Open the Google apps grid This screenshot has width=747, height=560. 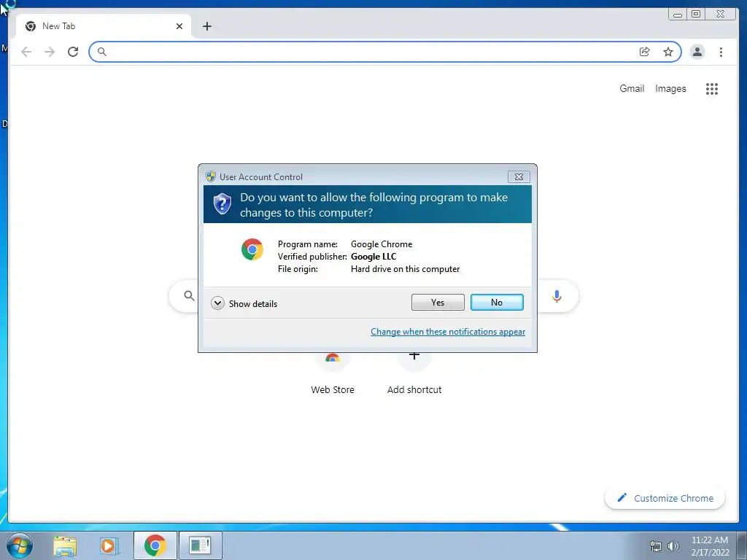click(x=712, y=88)
